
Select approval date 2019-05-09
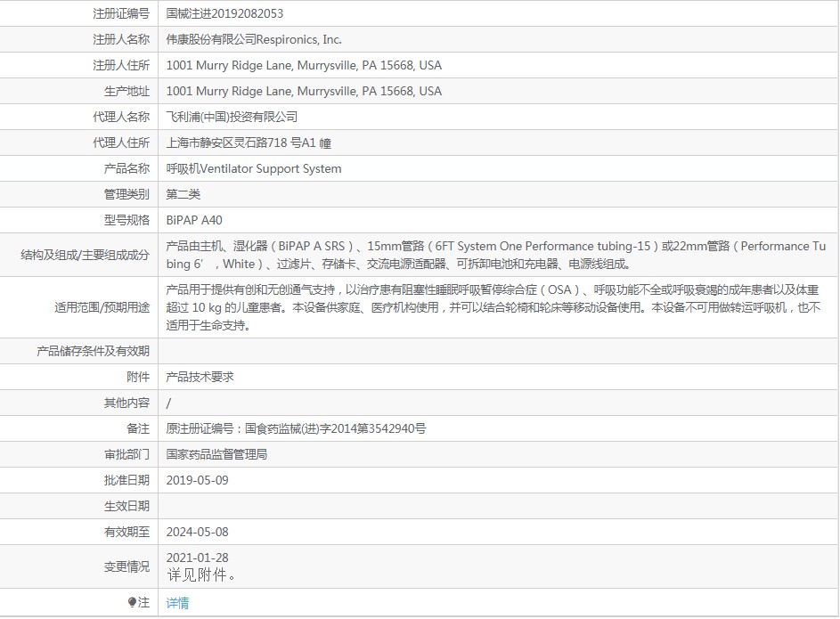(x=197, y=480)
